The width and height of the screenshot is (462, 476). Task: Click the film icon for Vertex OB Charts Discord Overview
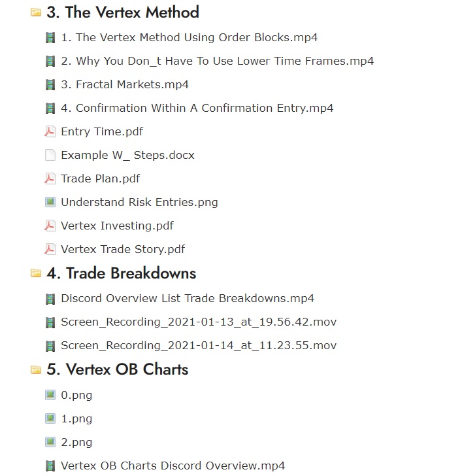point(50,466)
